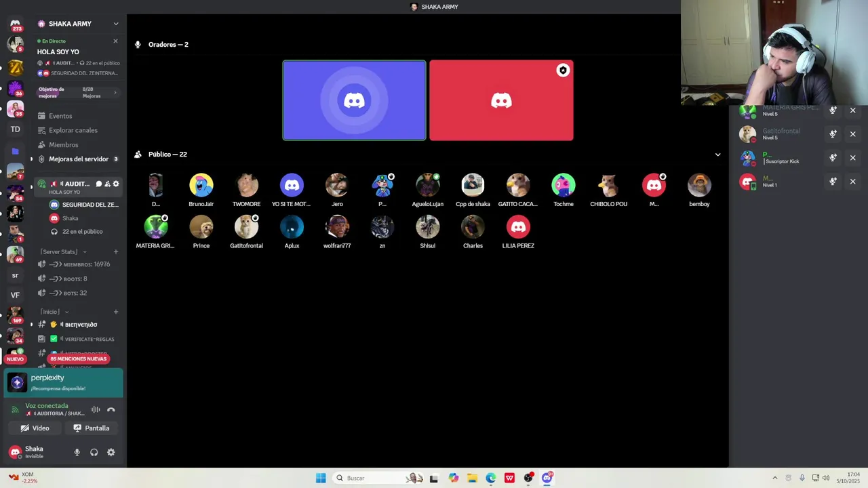Open Jero audience avatar

[337, 185]
